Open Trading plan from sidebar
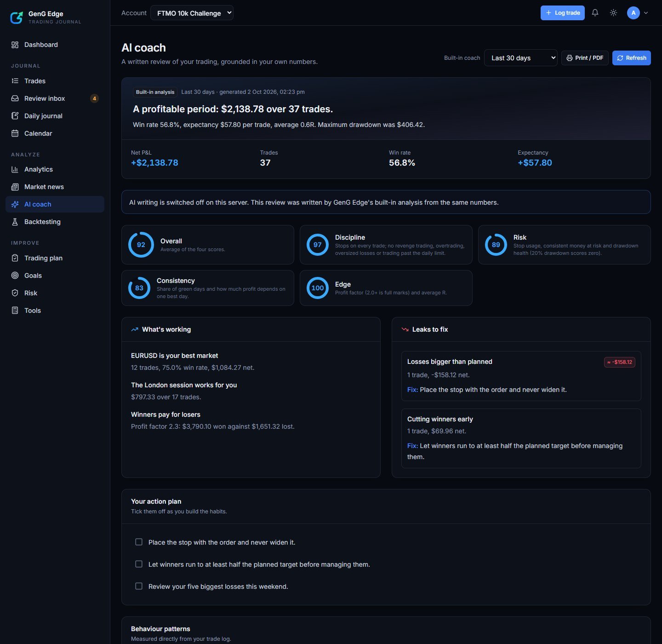 [x=55, y=258]
